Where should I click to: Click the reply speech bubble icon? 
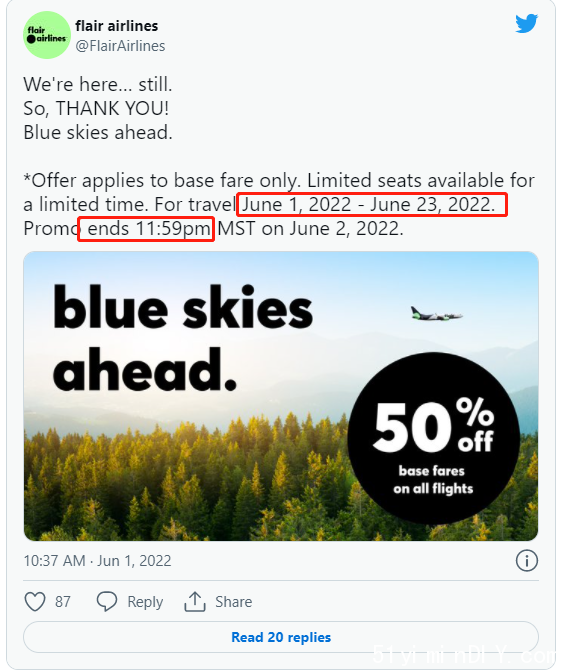[x=107, y=601]
